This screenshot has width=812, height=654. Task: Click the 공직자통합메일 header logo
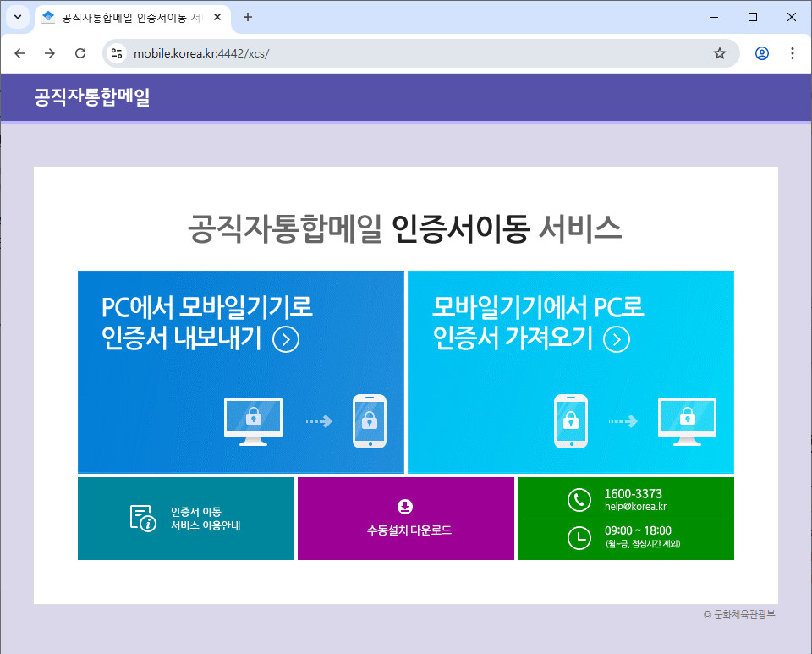[x=92, y=96]
